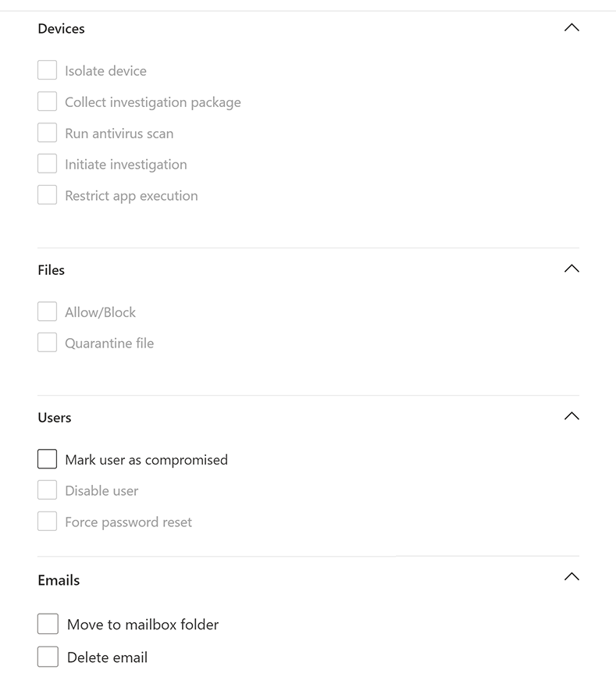Click the Emails section heading
Image resolution: width=616 pixels, height=691 pixels.
pyautogui.click(x=59, y=580)
